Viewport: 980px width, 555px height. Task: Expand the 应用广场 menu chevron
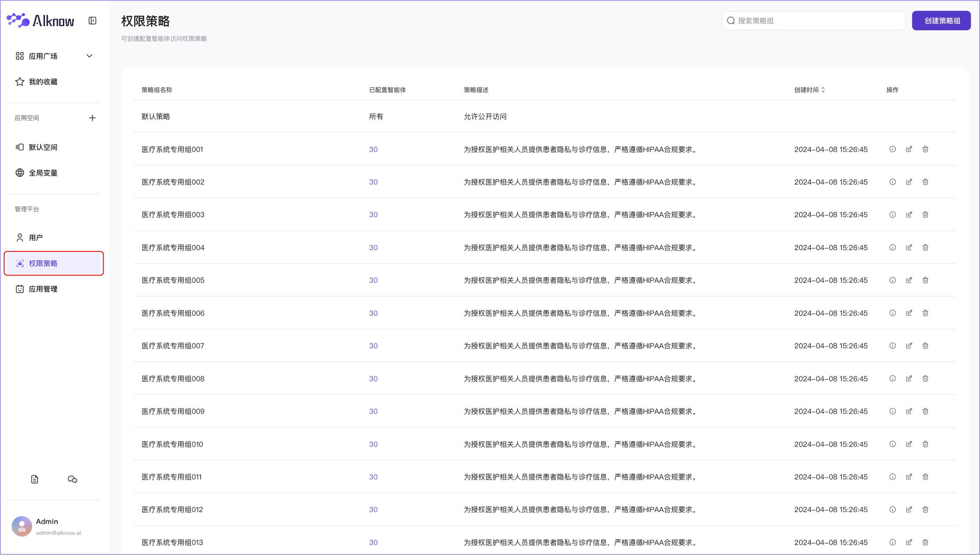(x=89, y=56)
